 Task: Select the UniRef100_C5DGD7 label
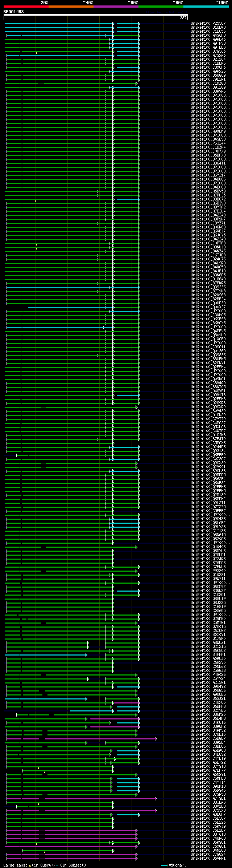208,739
